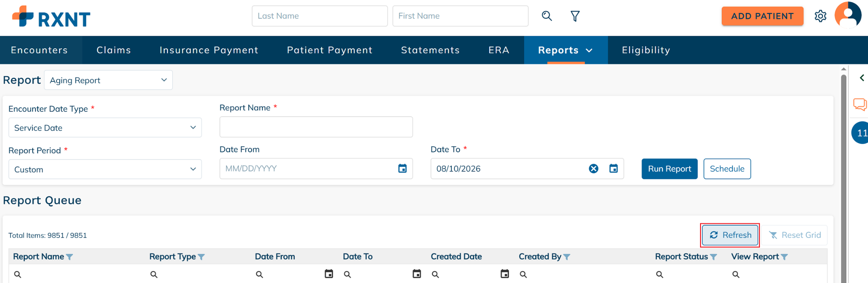Click the patient search magnifier icon

(547, 16)
